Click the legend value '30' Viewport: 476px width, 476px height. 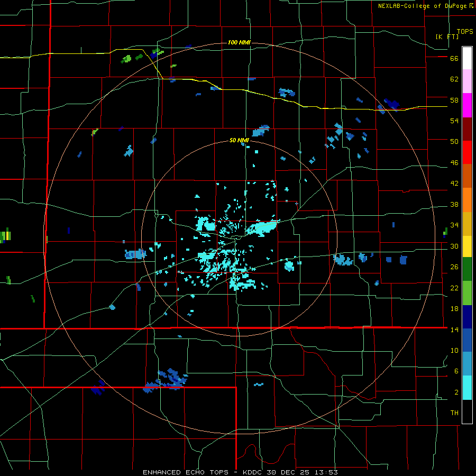(x=454, y=246)
